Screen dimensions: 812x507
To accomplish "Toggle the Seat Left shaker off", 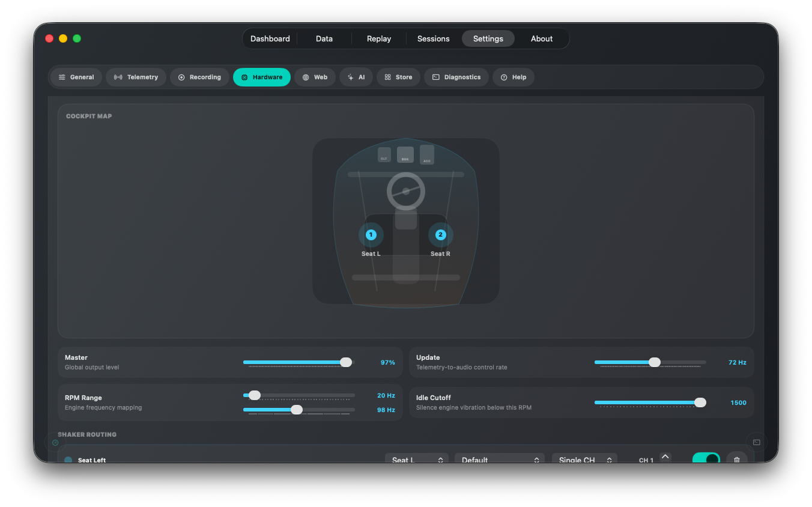I will [706, 458].
